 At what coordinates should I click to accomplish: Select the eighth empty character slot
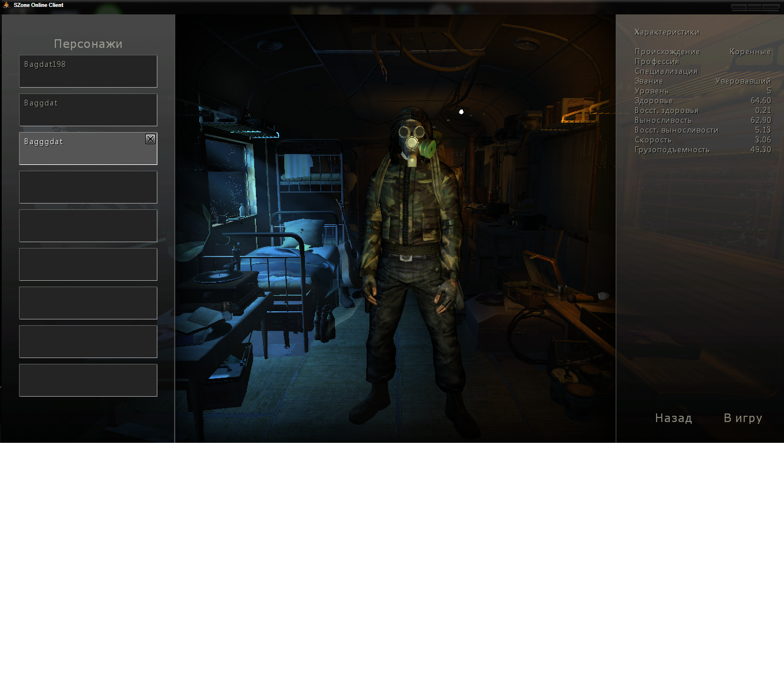tap(88, 342)
